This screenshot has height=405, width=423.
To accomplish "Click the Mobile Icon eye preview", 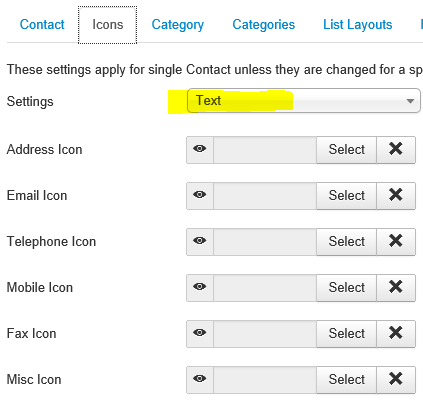I will click(x=200, y=287).
